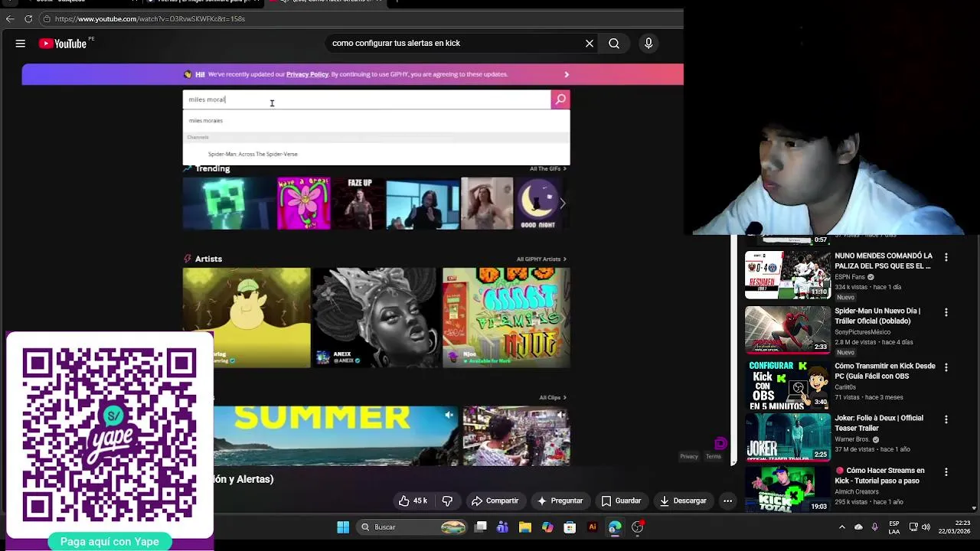The height and width of the screenshot is (551, 980).
Task: Click the ESPN Fans channel name
Action: point(850,277)
